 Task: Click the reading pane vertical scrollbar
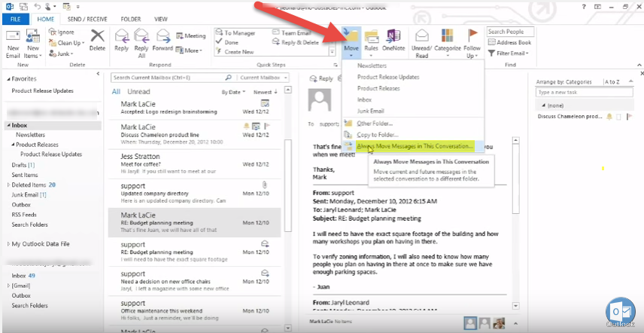coord(516,177)
